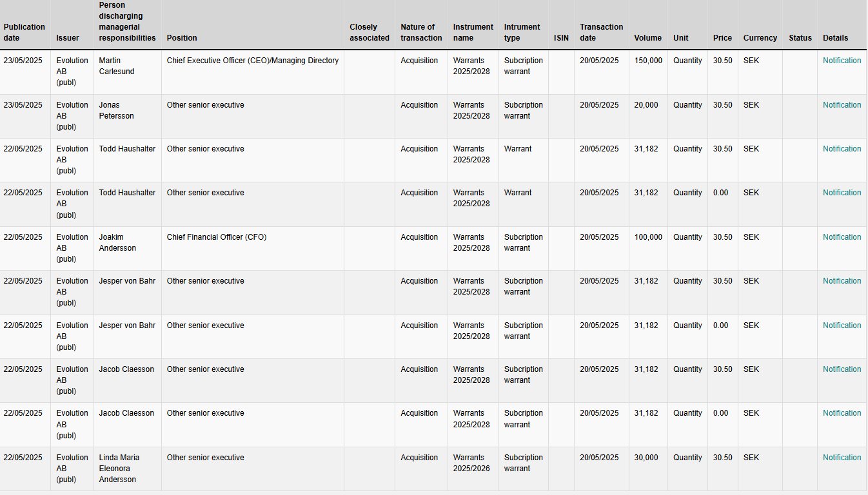Click the 150,000 volume cell
Image resolution: width=868 pixels, height=495 pixels.
pos(648,61)
